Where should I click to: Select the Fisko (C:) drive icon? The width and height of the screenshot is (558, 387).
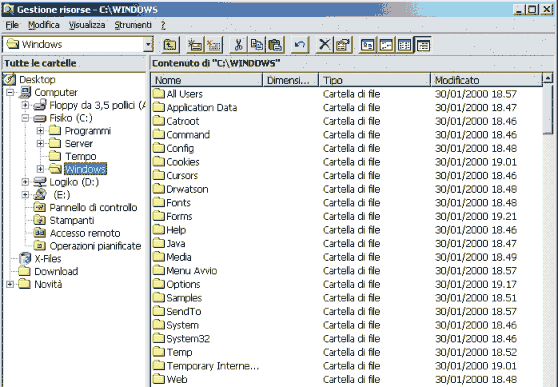click(40, 118)
